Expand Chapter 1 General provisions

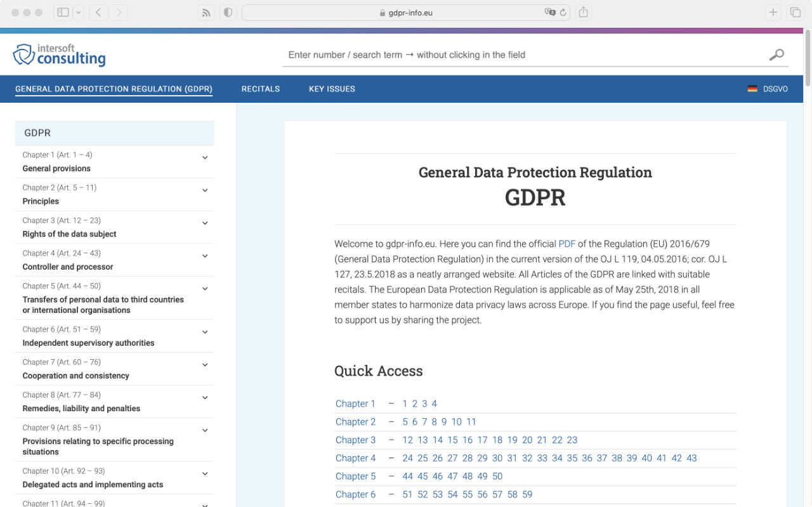[x=205, y=158]
